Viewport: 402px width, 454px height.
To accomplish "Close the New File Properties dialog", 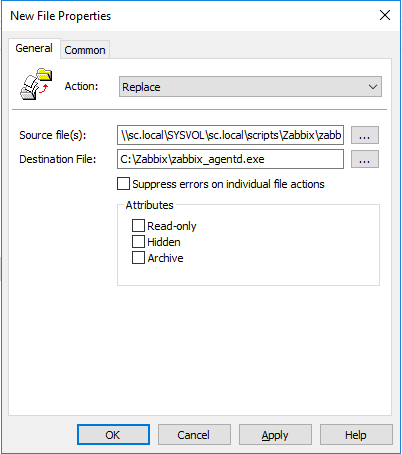I will pos(385,15).
